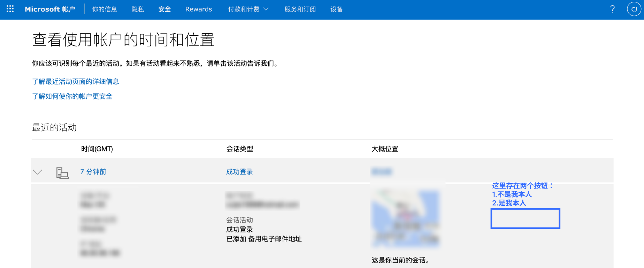Click the 大概位置 column header

385,149
